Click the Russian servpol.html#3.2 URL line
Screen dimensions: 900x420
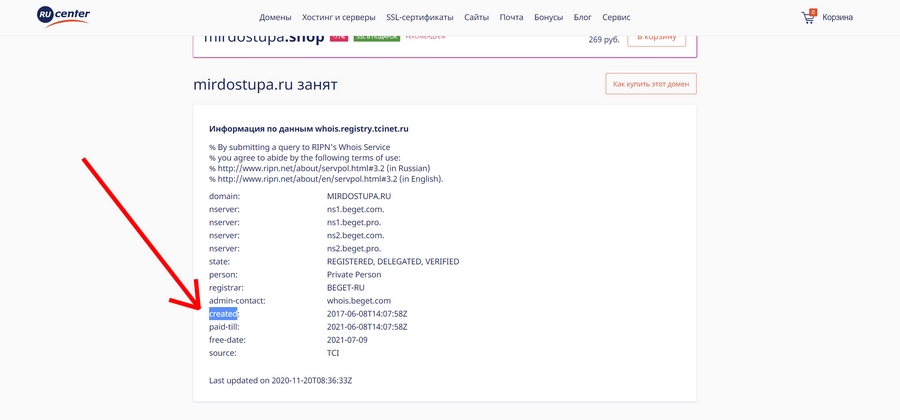(320, 168)
